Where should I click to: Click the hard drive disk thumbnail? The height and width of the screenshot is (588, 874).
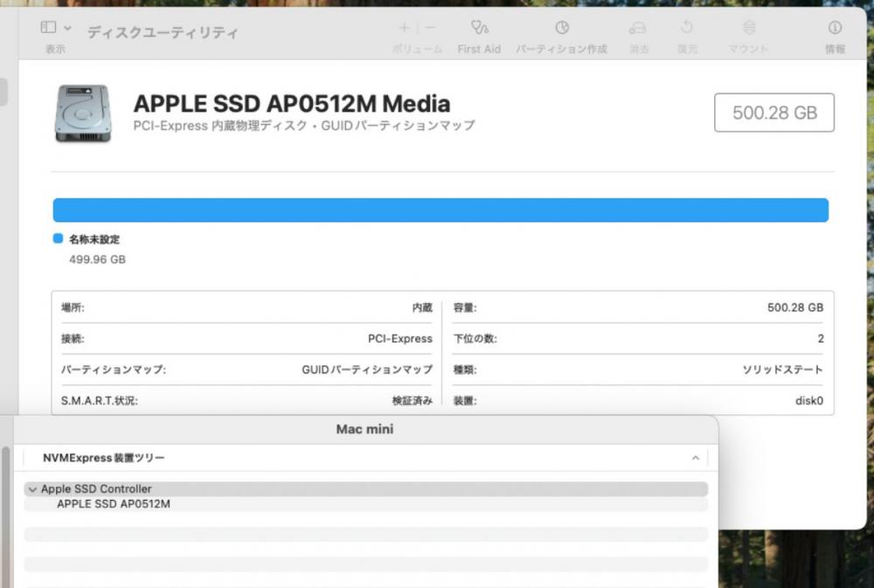[83, 113]
